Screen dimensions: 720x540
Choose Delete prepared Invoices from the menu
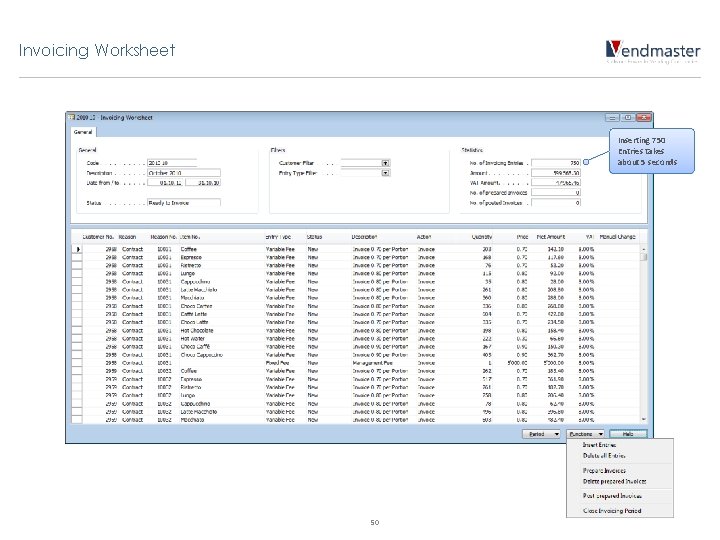pos(614,481)
